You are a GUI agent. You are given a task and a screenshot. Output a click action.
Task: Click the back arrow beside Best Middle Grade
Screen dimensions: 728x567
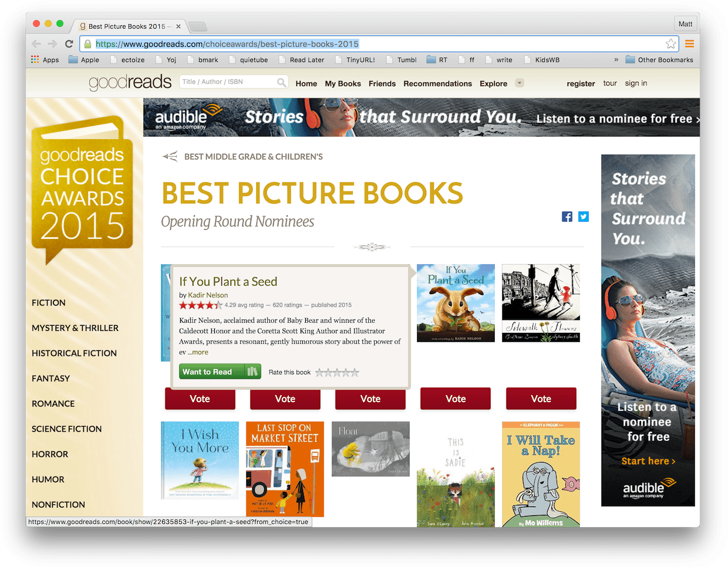pos(170,156)
